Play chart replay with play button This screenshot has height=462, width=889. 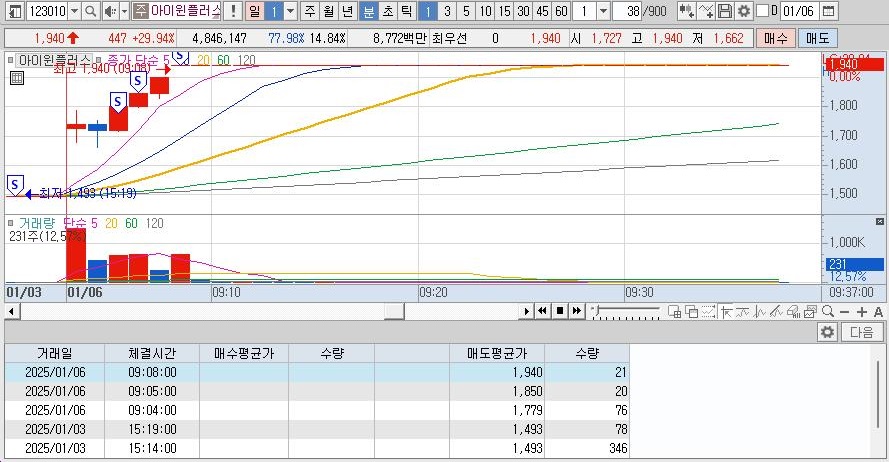pos(527,311)
